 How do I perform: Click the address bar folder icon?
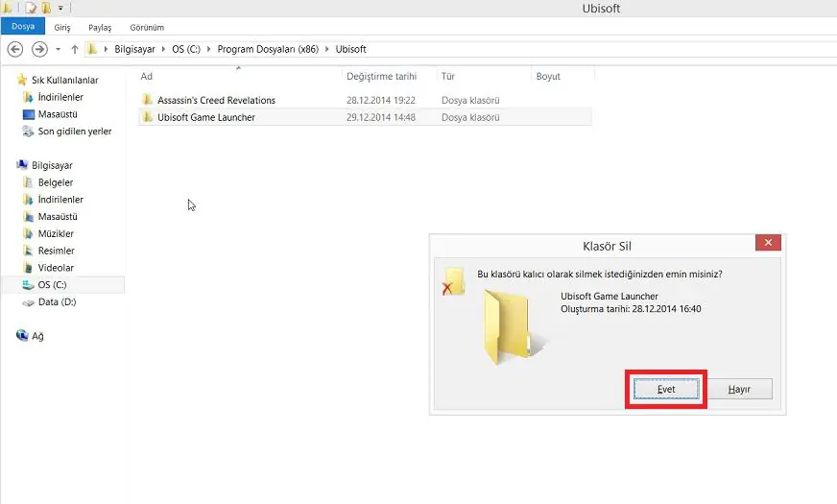click(x=92, y=49)
